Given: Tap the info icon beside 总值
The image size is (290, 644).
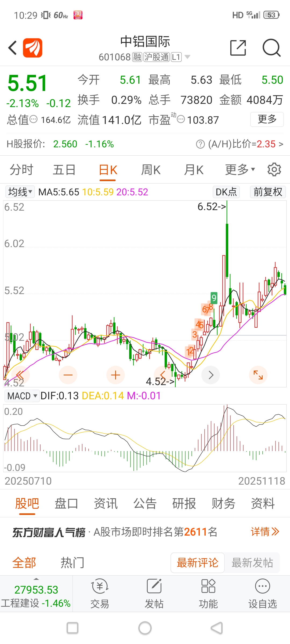Looking at the screenshot, I should click(33, 119).
